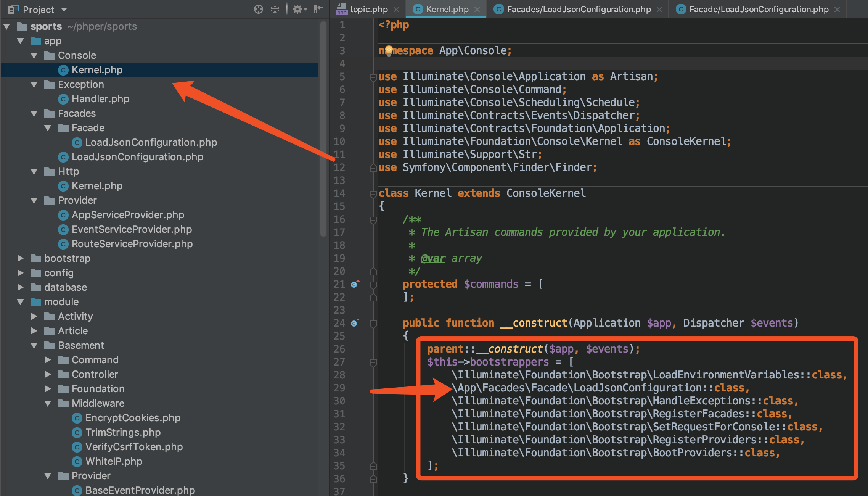Click the override gutter icon on line 21

click(355, 284)
